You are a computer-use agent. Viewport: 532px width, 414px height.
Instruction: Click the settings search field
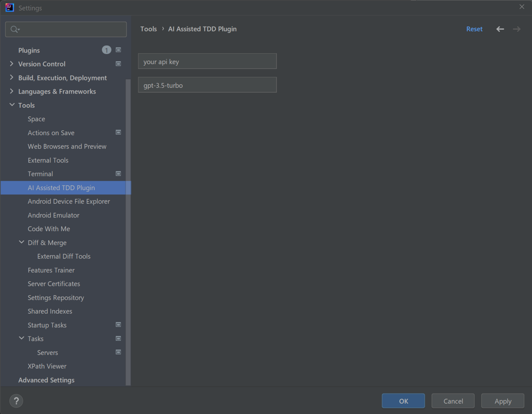66,29
